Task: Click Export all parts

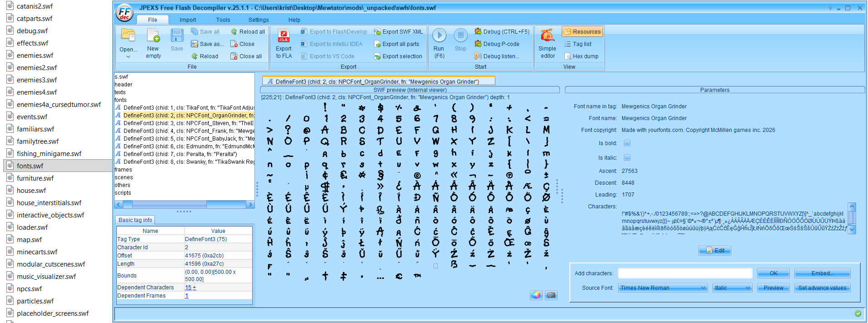Action: (x=396, y=44)
